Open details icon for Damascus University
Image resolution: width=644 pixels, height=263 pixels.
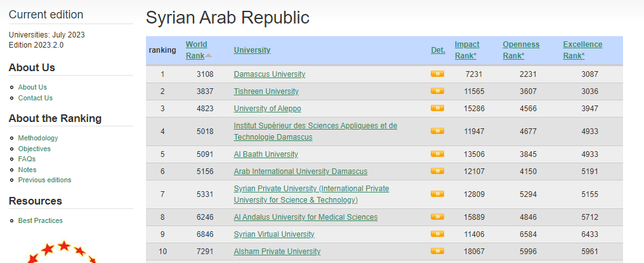437,74
